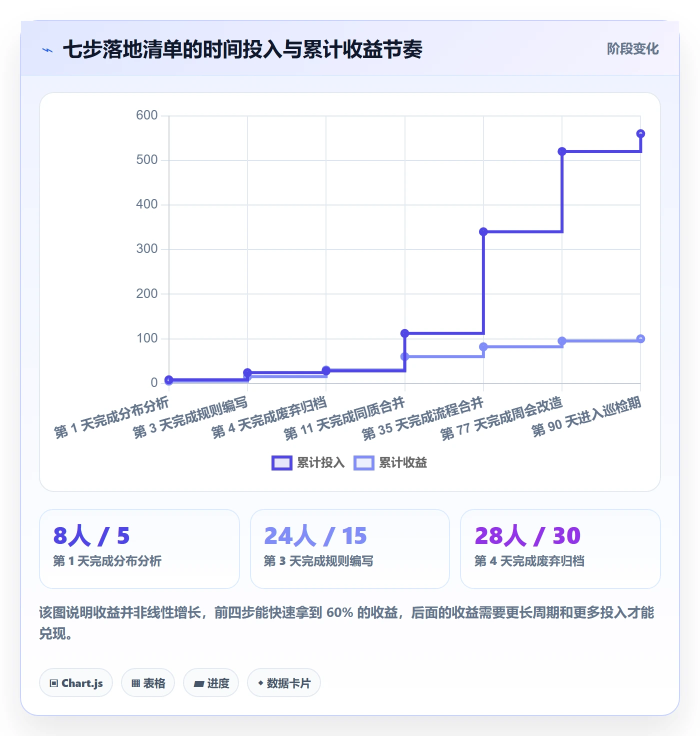
Task: Click the 累计投入 data point at 第 90 天
Action: [x=640, y=133]
